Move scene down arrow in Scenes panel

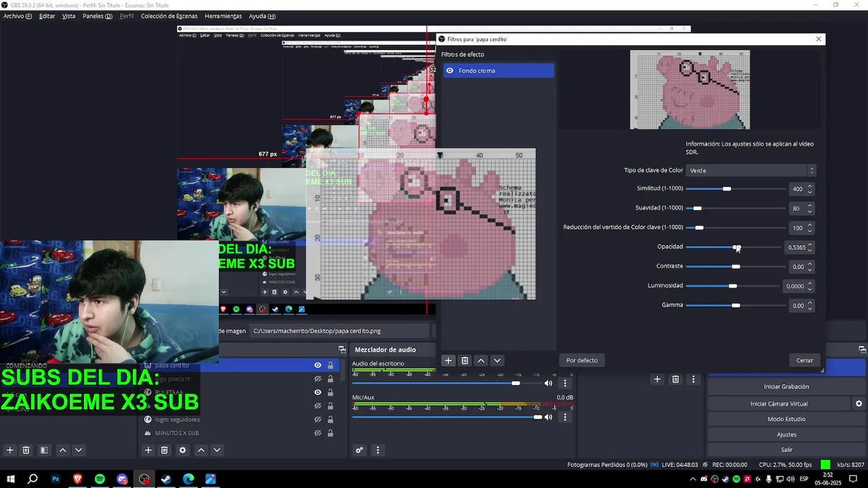click(79, 450)
